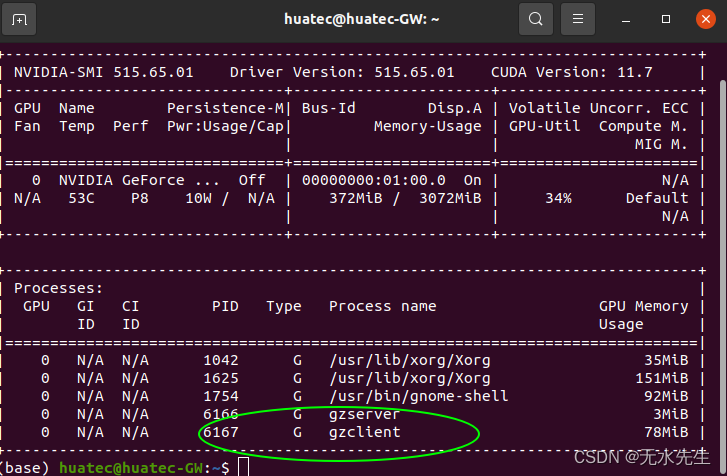Click the 372MiB memory used value
The height and width of the screenshot is (476, 727).
click(x=356, y=198)
